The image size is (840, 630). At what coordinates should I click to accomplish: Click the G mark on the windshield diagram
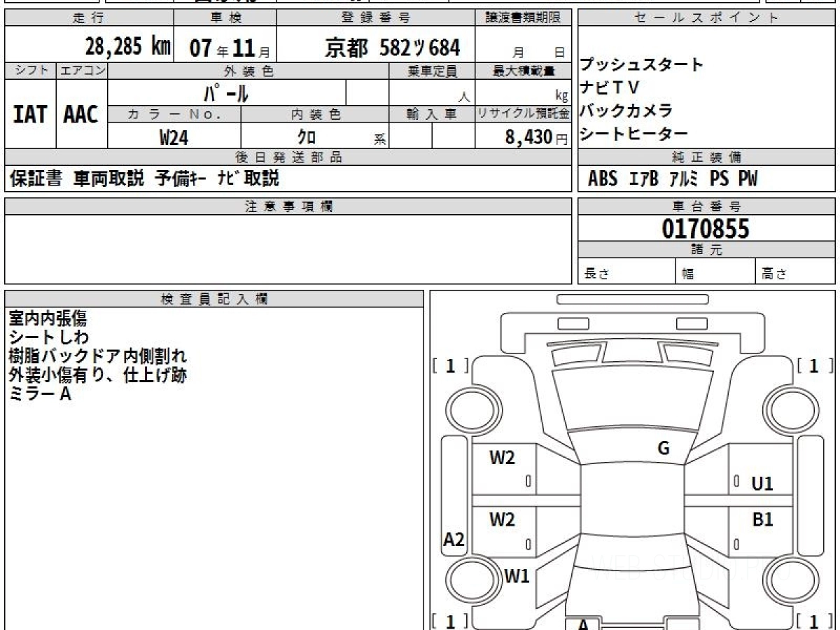664,449
